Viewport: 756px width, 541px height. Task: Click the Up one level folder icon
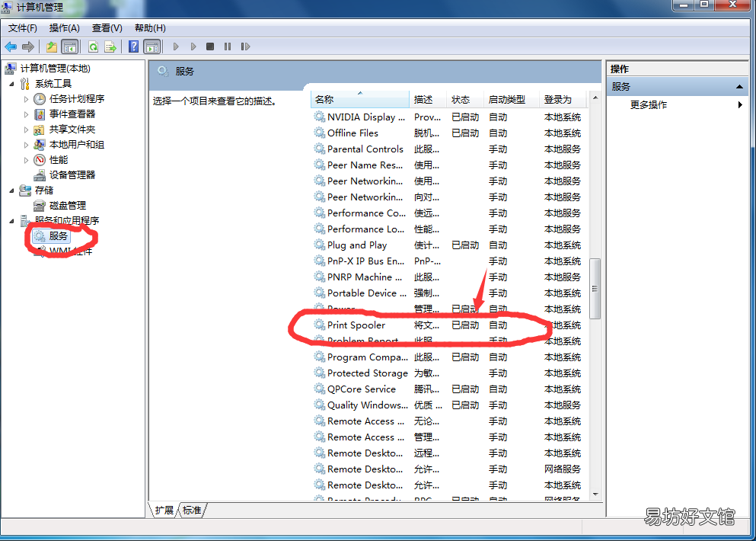point(52,46)
